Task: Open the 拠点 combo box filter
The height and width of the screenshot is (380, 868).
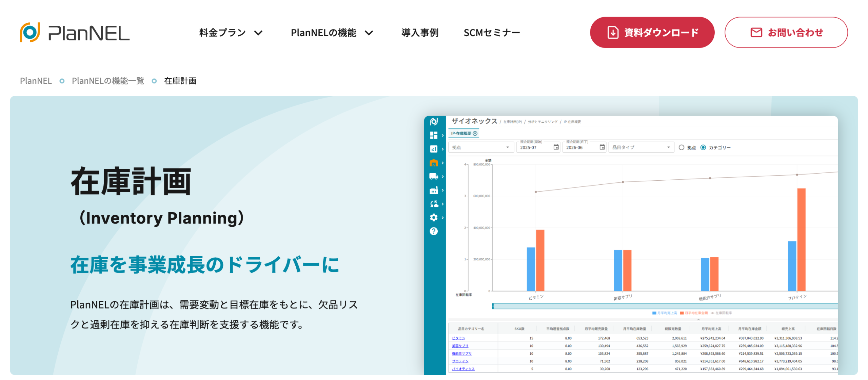Action: point(481,147)
